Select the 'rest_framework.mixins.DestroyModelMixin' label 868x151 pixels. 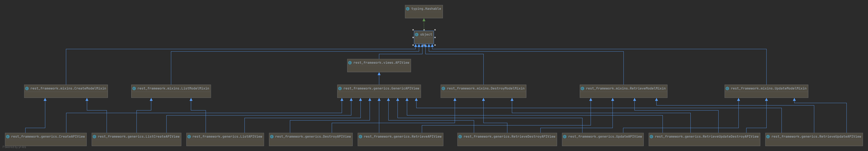coord(486,88)
